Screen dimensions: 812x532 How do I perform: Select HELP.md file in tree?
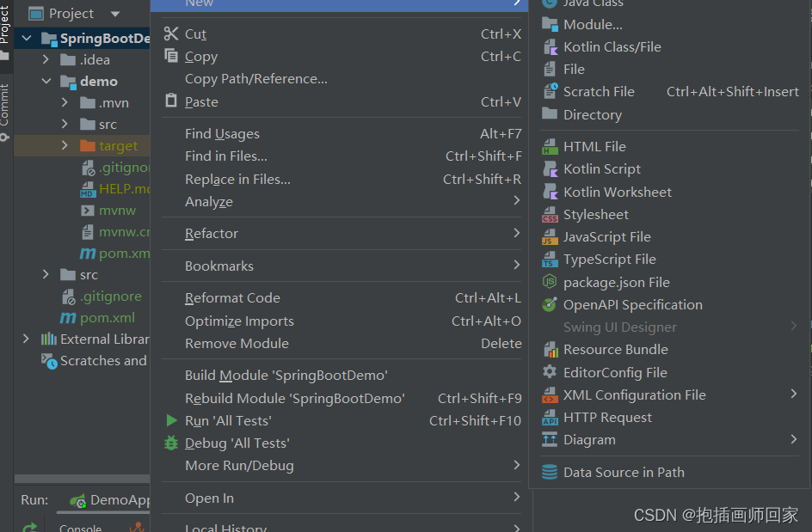pyautogui.click(x=114, y=189)
